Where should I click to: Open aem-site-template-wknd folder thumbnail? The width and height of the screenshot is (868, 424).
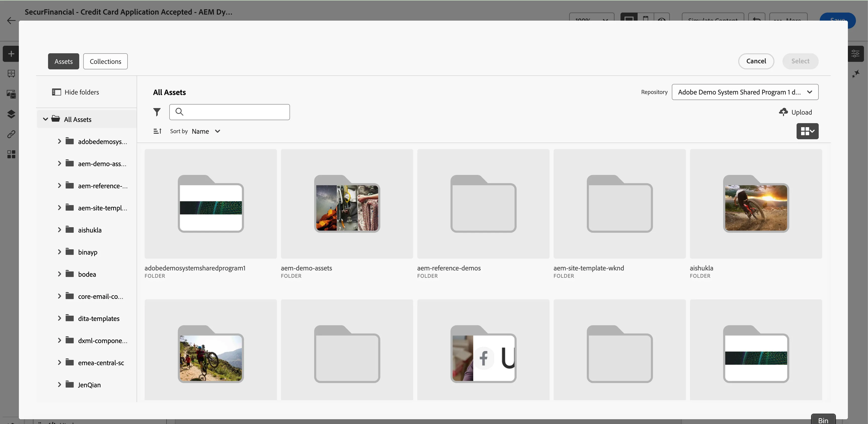(x=619, y=204)
